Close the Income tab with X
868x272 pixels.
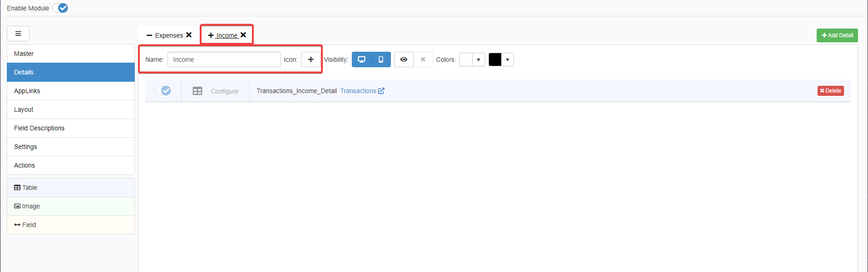(x=243, y=35)
